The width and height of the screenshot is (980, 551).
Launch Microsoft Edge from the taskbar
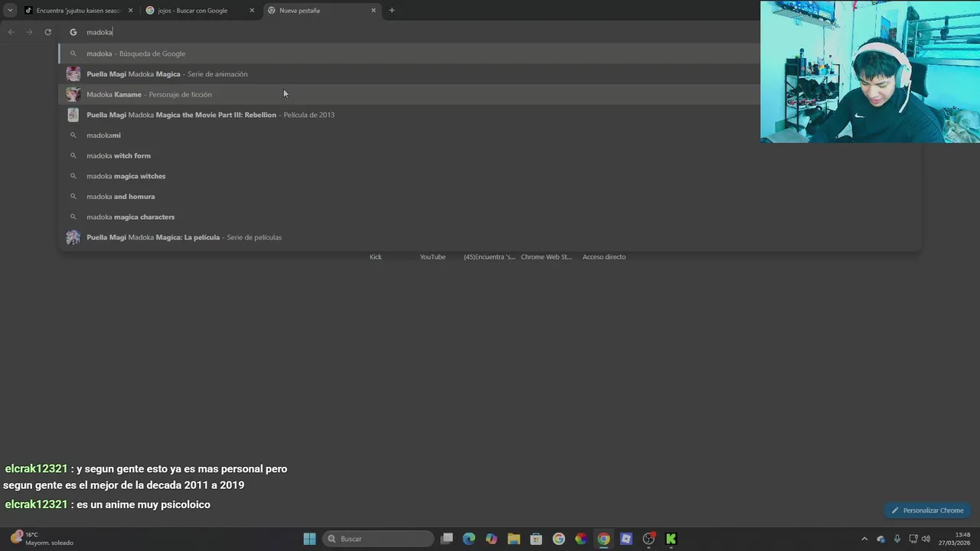[469, 539]
